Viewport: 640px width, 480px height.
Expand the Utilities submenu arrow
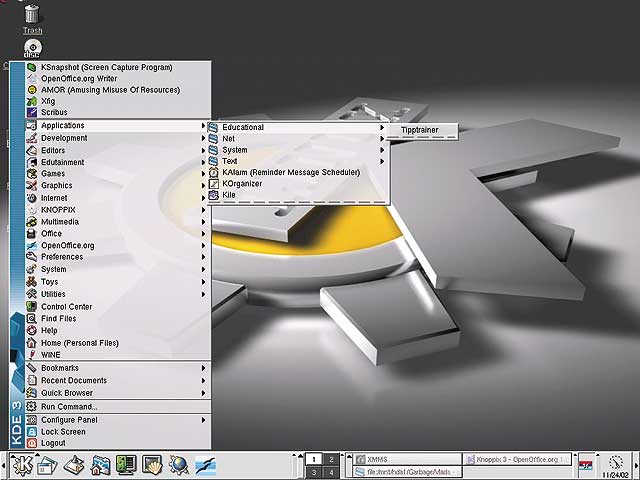click(203, 294)
